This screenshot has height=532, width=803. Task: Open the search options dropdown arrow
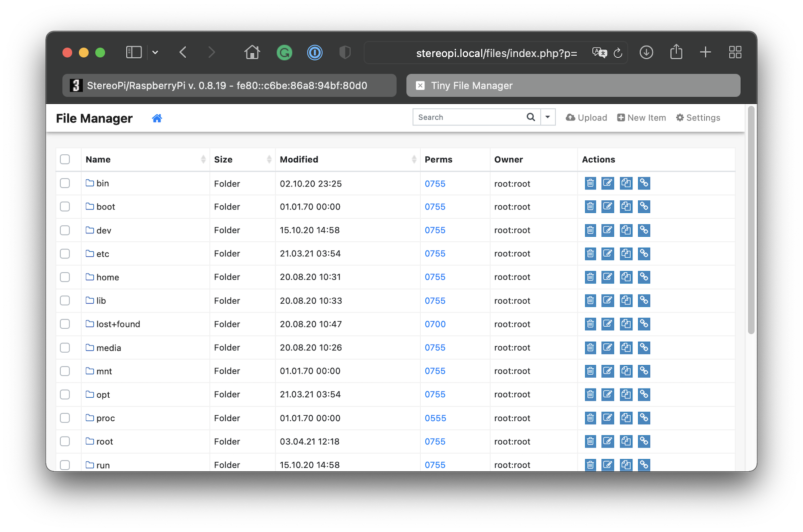pyautogui.click(x=548, y=117)
